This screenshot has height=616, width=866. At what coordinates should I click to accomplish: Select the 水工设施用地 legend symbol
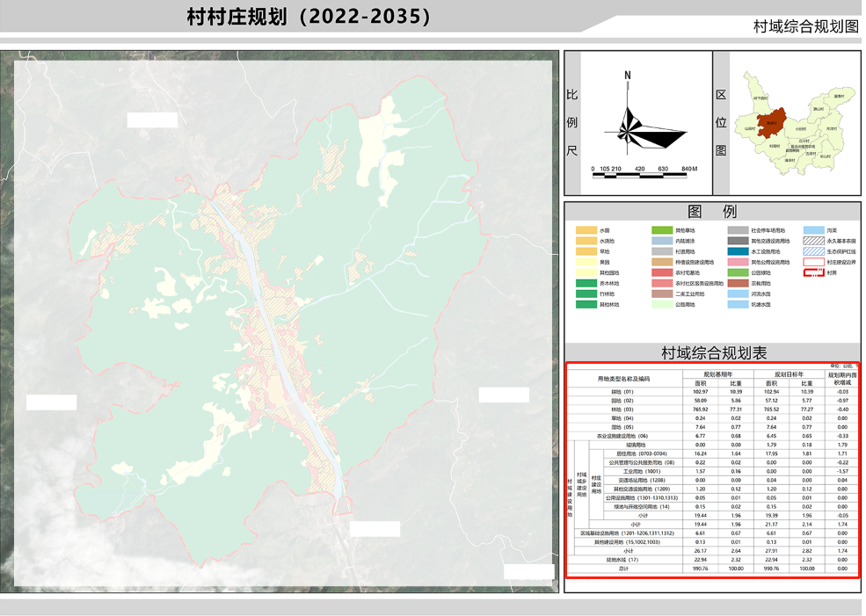pyautogui.click(x=736, y=251)
